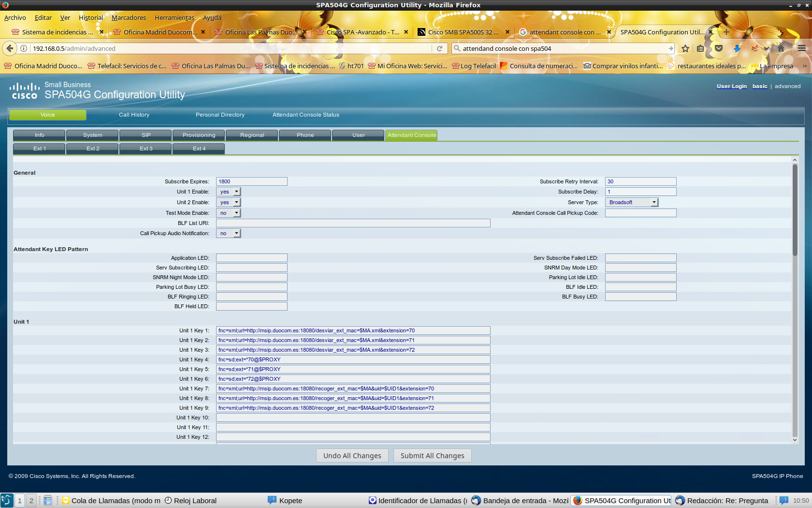
Task: Reload the page with the refresh icon
Action: pyautogui.click(x=439, y=48)
